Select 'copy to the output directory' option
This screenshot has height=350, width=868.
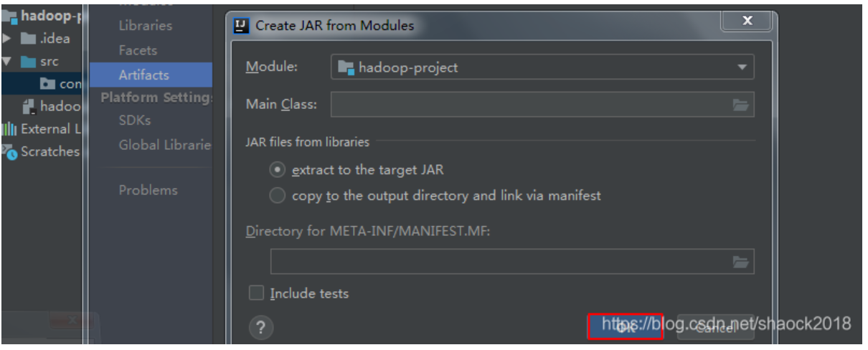pyautogui.click(x=277, y=195)
